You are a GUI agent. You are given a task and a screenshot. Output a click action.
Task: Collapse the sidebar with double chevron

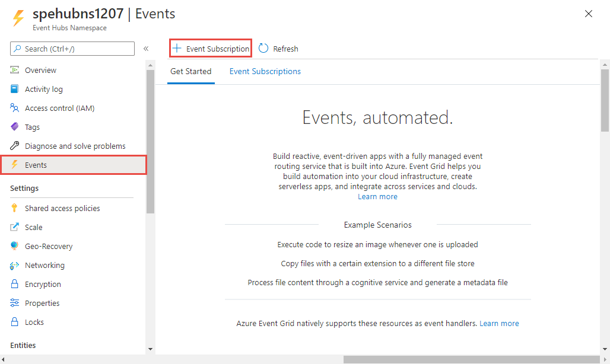point(146,49)
